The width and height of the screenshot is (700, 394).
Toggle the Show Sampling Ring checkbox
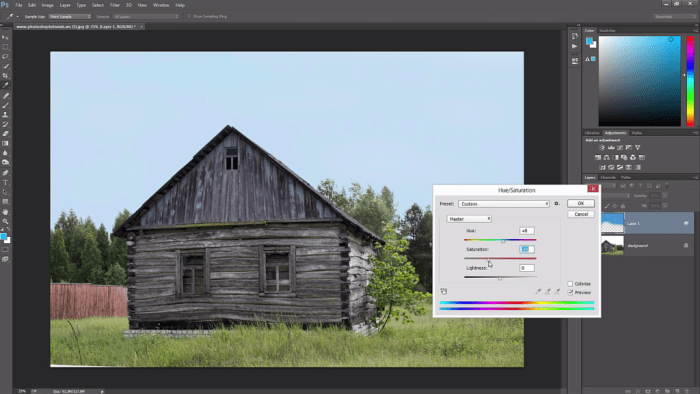[x=189, y=17]
